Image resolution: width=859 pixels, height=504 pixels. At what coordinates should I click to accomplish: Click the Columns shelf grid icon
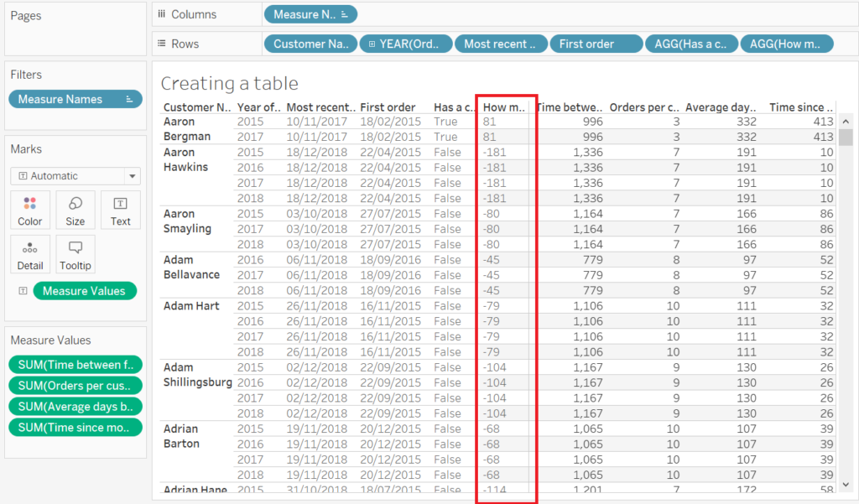[x=160, y=13]
